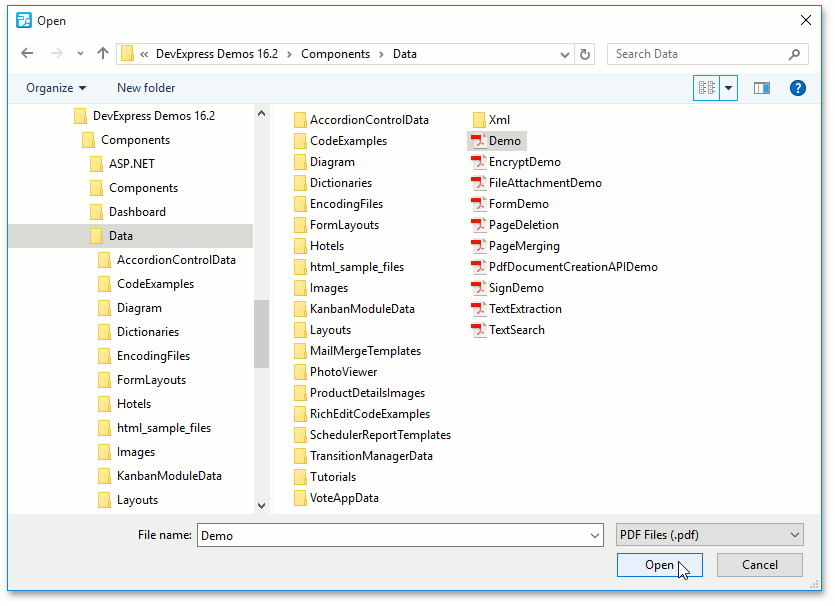Click the Open button
The width and height of the screenshot is (835, 606).
pyautogui.click(x=659, y=564)
